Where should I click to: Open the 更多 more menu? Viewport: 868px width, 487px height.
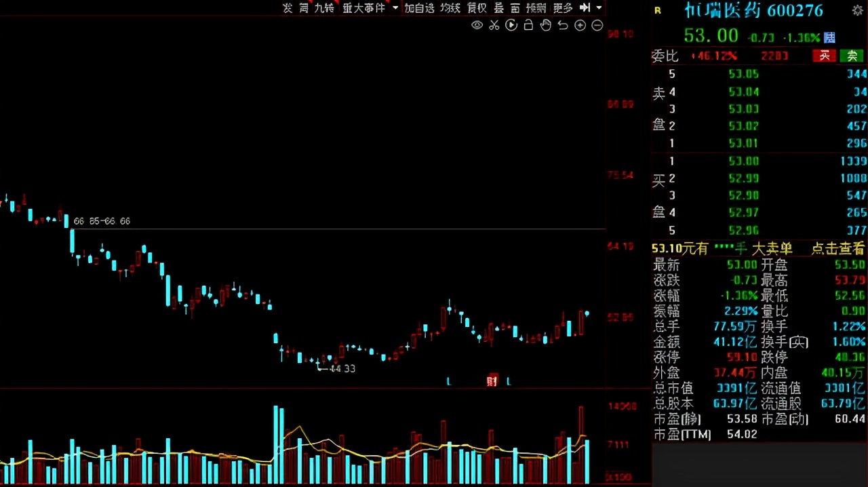[x=563, y=8]
